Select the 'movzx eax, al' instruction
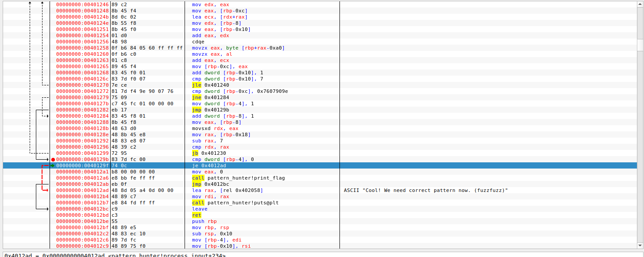The width and height of the screenshot is (644, 257). pyautogui.click(x=212, y=54)
